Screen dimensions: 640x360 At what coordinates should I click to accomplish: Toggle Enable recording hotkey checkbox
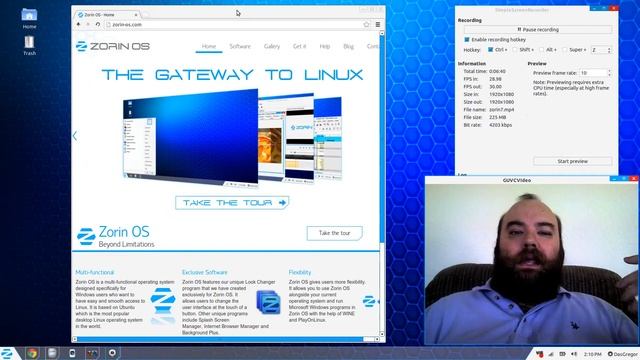tap(467, 40)
